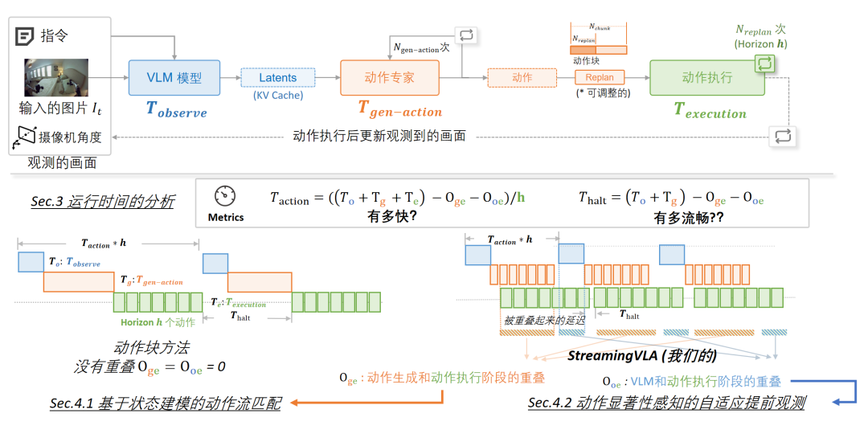The image size is (868, 442).
Task: Open Sec.4.1 基于状态建模的动作流匹配 link
Action: click(165, 403)
